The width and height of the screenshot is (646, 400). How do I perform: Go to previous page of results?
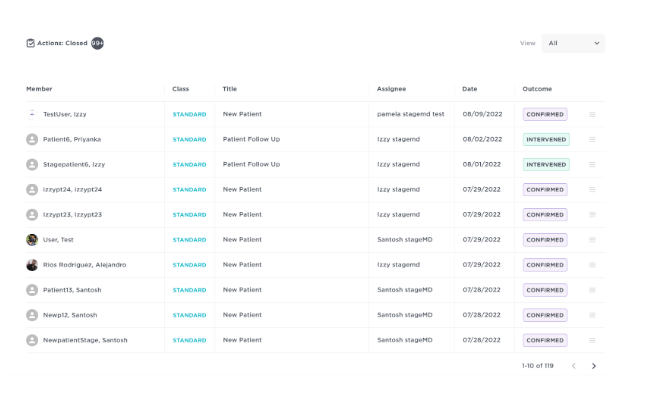coord(573,366)
